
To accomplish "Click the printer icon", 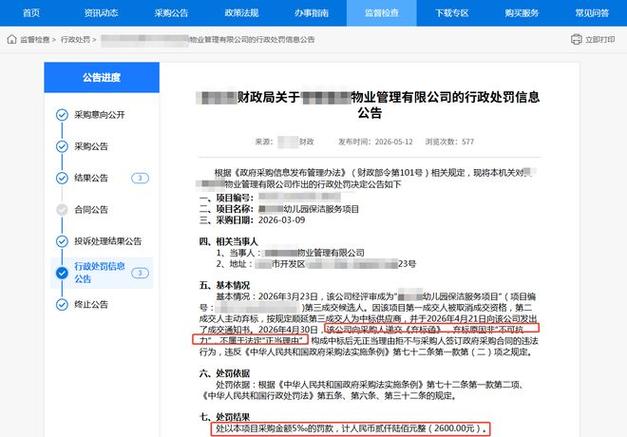I will pyautogui.click(x=576, y=39).
